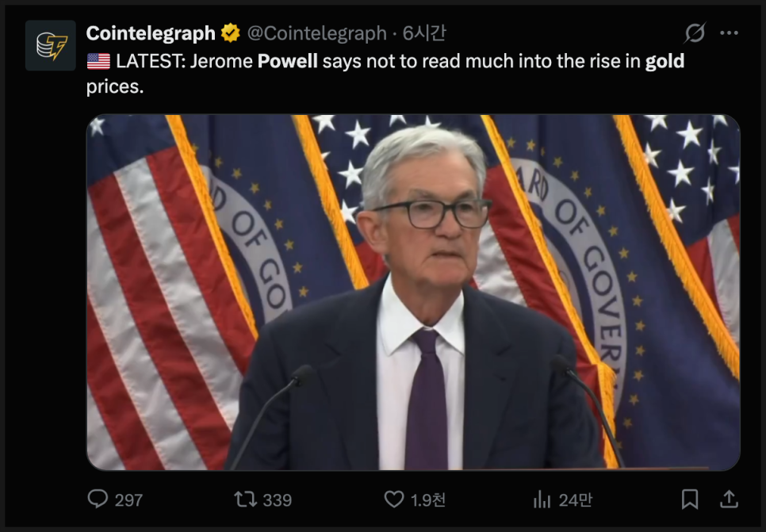
Task: Like the post with the heart icon
Action: [x=394, y=499]
